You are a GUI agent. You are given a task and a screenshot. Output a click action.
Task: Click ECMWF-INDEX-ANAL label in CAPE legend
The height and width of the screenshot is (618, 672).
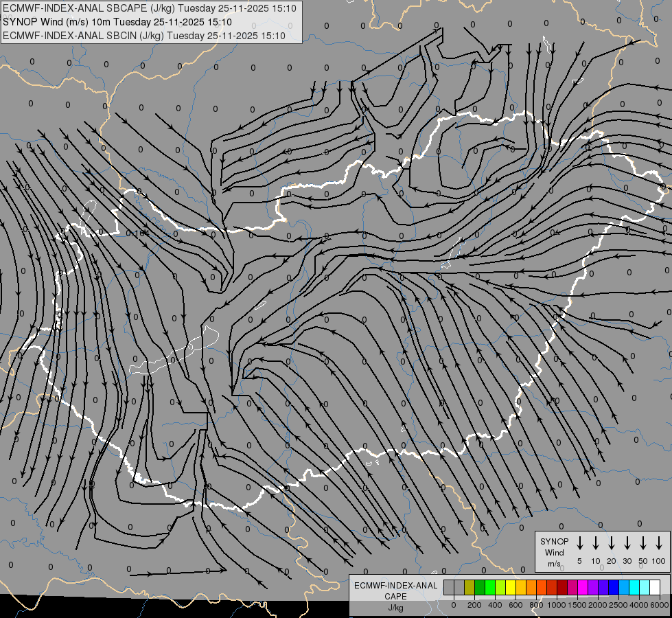coord(395,586)
